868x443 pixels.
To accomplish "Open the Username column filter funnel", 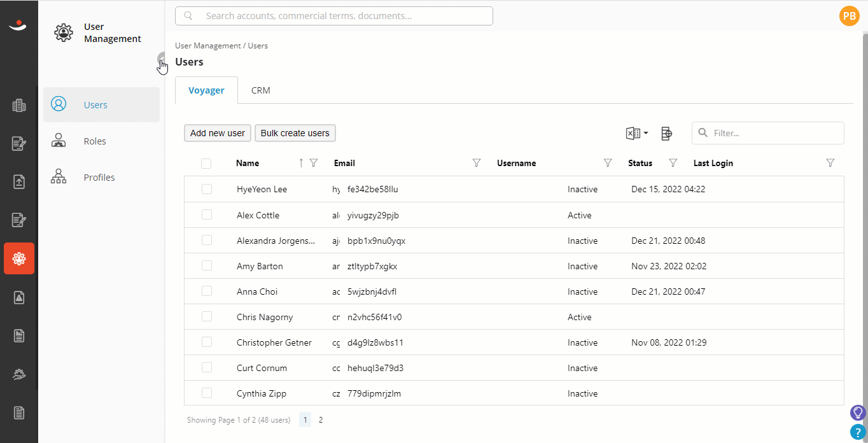I will (x=608, y=163).
